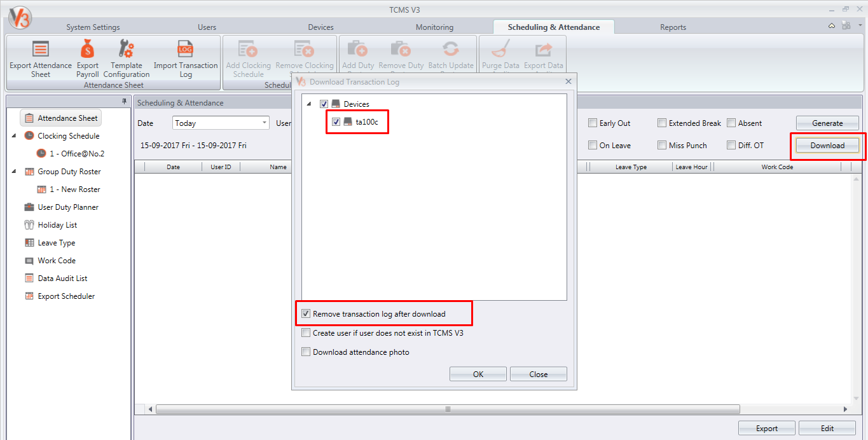The height and width of the screenshot is (440, 868).
Task: Click the Remove Clocking Schedule icon
Action: (x=304, y=49)
